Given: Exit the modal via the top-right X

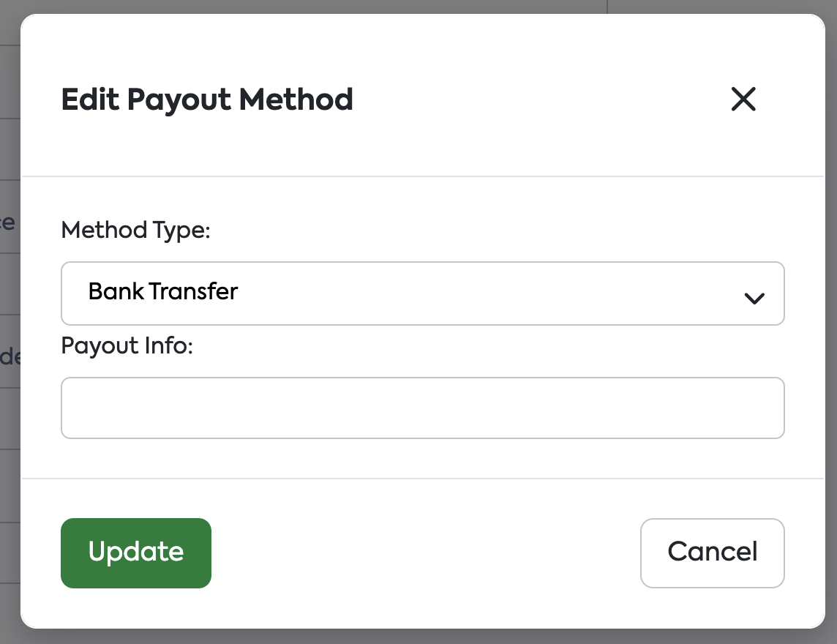Looking at the screenshot, I should click(x=743, y=99).
